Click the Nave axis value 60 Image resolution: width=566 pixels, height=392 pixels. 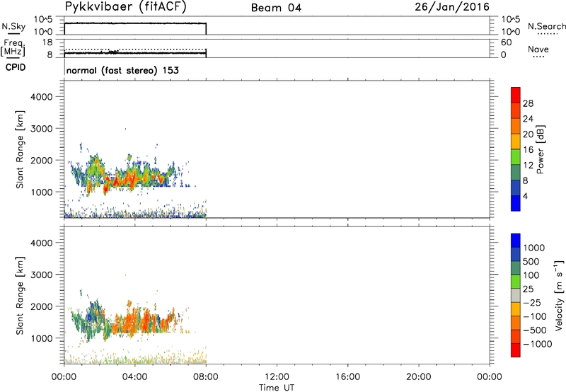(x=507, y=42)
